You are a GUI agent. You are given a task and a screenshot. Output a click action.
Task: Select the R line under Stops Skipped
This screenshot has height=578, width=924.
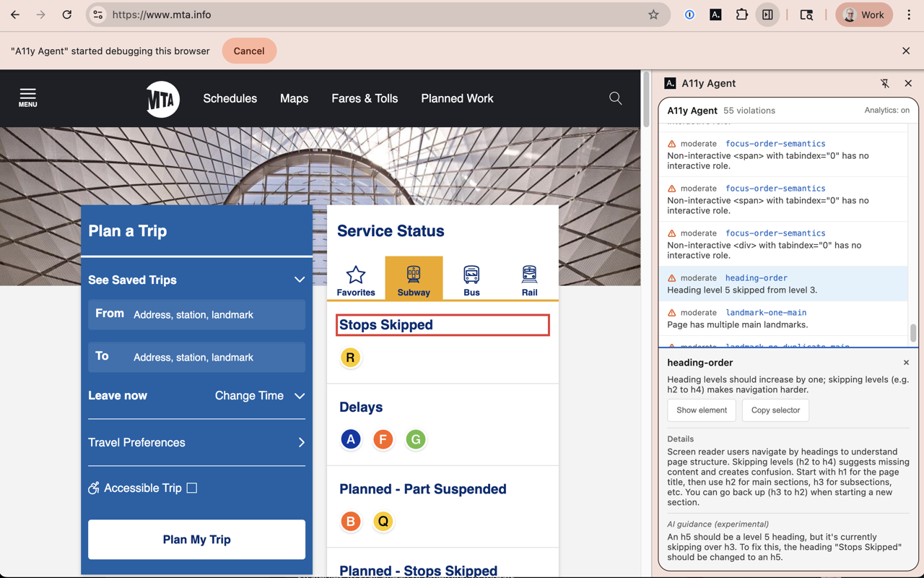(350, 358)
